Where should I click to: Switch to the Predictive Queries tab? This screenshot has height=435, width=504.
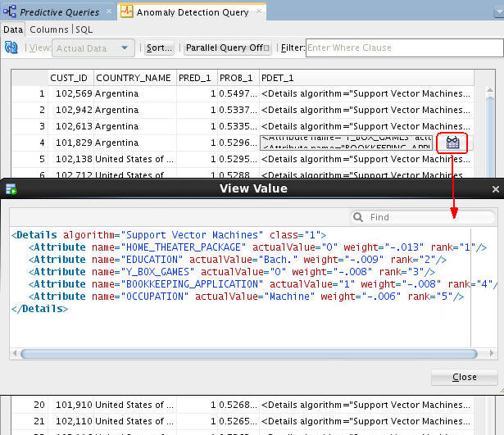(59, 12)
